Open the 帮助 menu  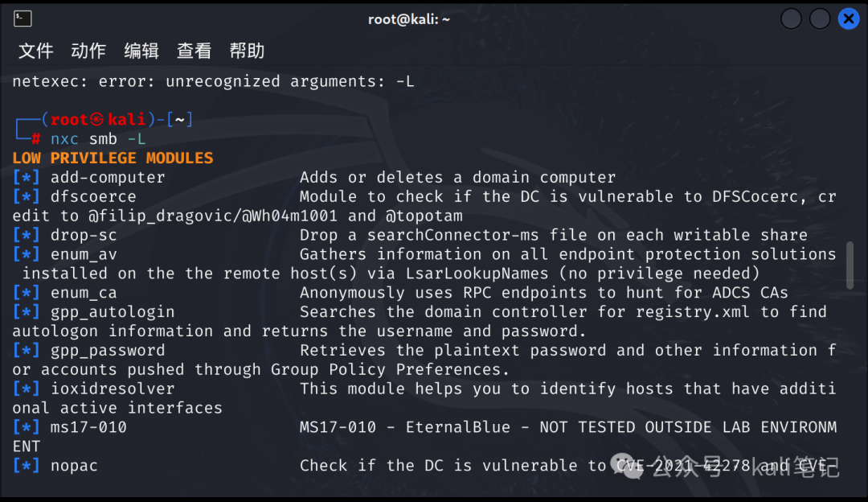pos(247,51)
